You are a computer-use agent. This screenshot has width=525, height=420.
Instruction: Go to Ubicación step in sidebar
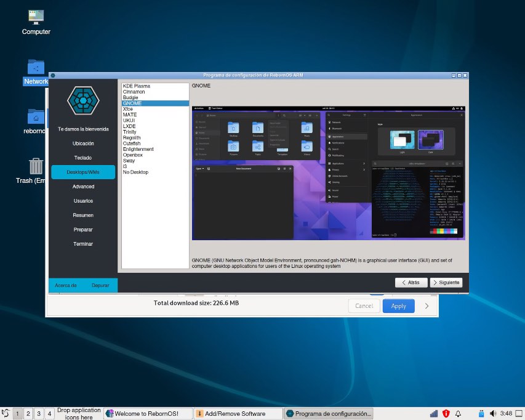tap(83, 143)
